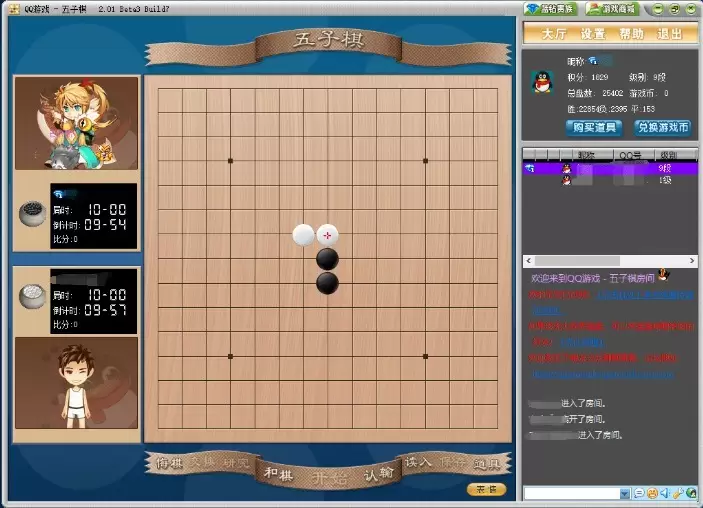Sort player list by 级别 column
The height and width of the screenshot is (508, 703).
coord(668,155)
